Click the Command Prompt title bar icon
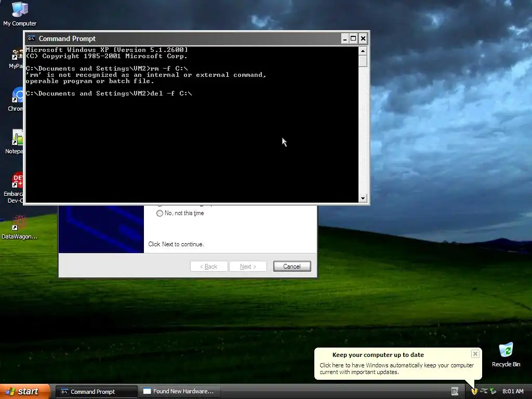This screenshot has height=399, width=532. point(32,38)
